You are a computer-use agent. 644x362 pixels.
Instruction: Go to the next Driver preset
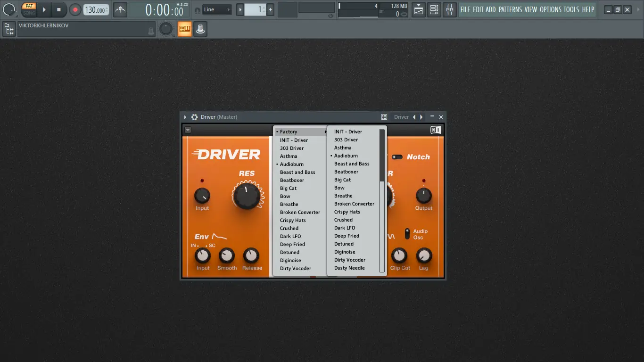pyautogui.click(x=421, y=117)
